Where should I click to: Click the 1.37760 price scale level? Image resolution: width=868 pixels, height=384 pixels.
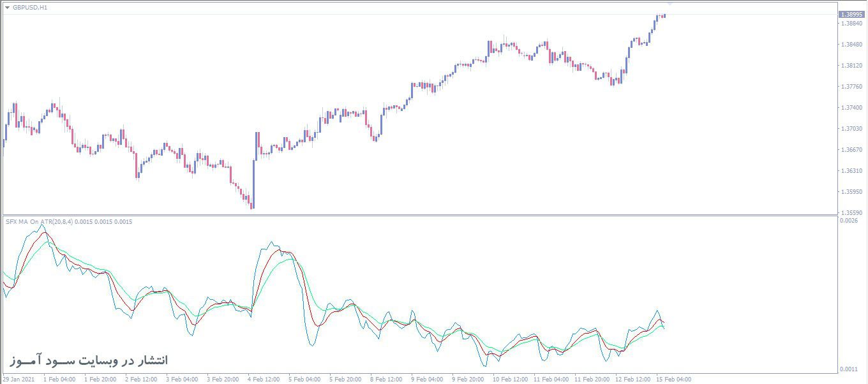(x=851, y=87)
